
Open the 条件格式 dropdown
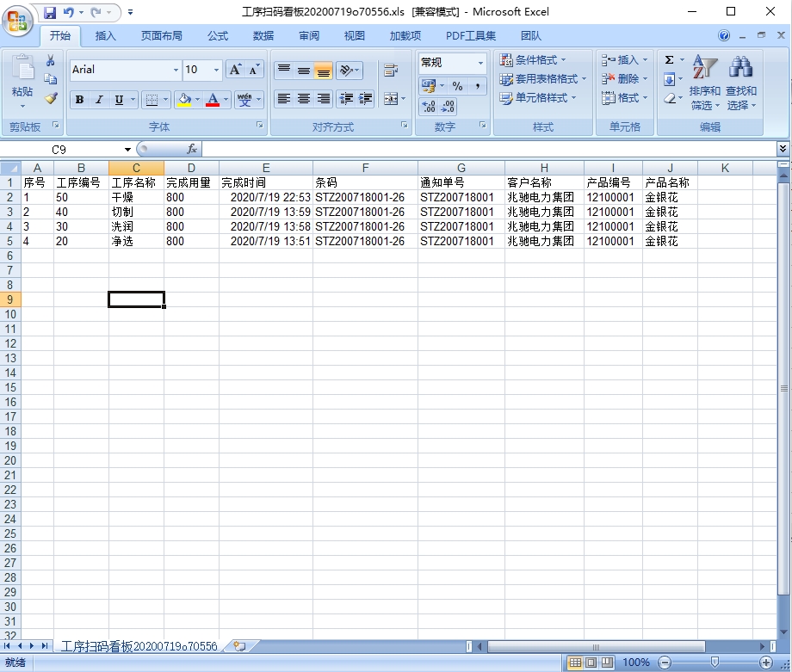tap(534, 60)
